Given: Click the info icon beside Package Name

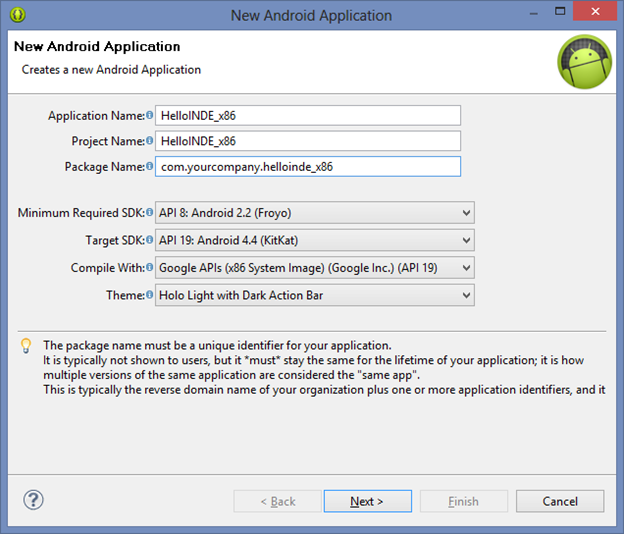Looking at the screenshot, I should 150,166.
